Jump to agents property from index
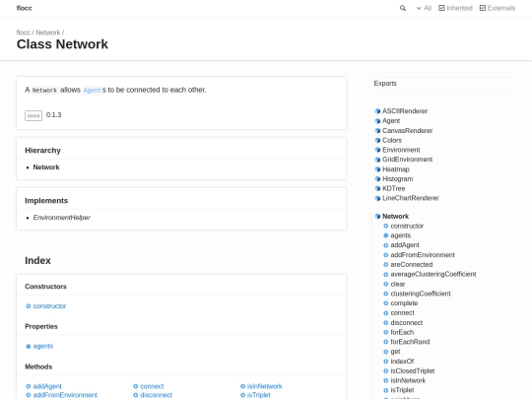This screenshot has width=532, height=399. (43, 347)
